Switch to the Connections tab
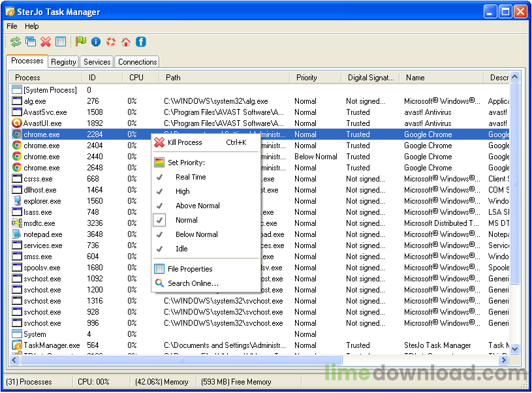Image resolution: width=532 pixels, height=393 pixels. [137, 62]
